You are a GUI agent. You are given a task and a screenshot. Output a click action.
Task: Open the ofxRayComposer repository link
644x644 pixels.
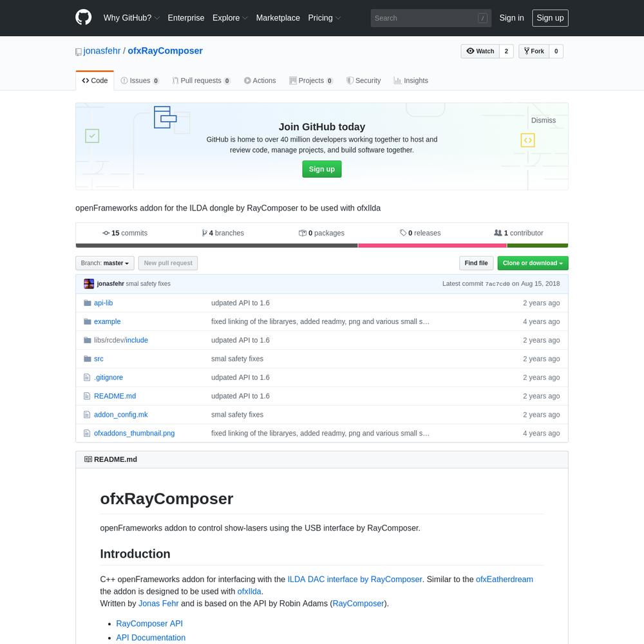(x=165, y=51)
